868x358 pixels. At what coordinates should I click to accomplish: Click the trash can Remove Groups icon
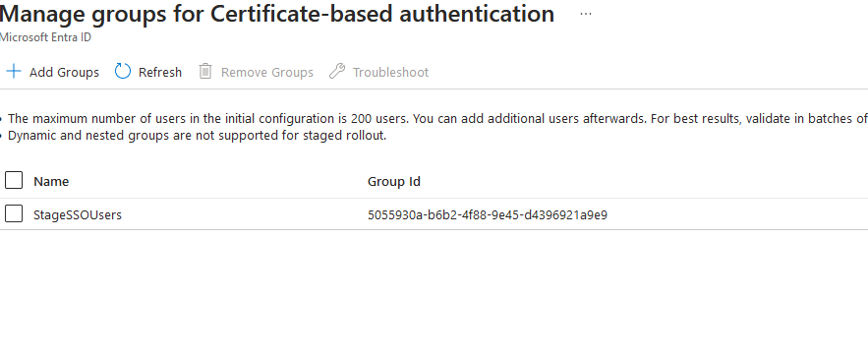coord(205,72)
